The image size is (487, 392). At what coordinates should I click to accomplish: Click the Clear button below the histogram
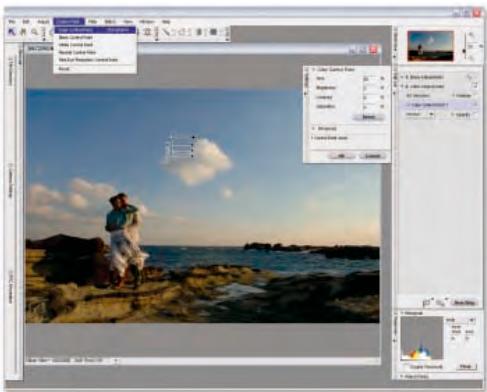coord(466,367)
